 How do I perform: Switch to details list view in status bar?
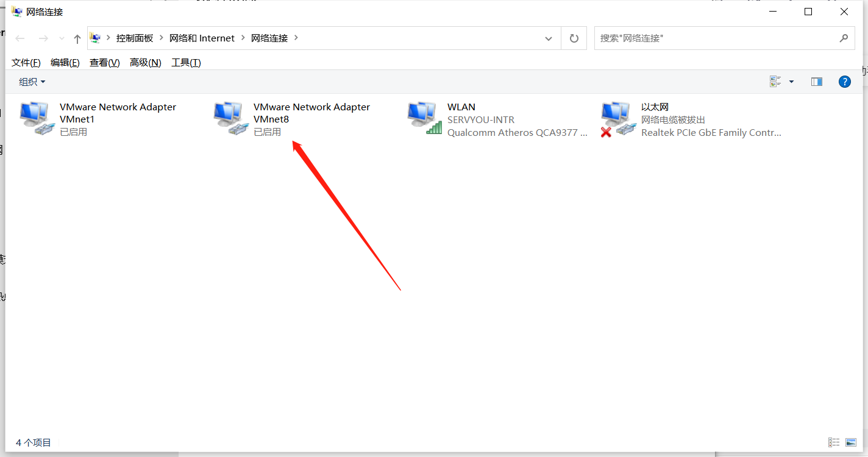tap(834, 442)
